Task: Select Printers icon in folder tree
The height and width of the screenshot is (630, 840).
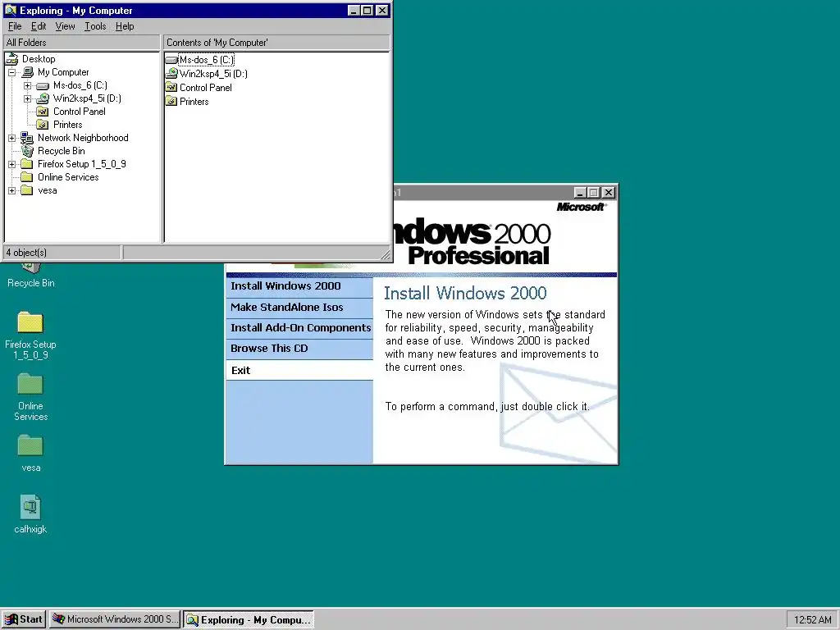Action: click(43, 125)
